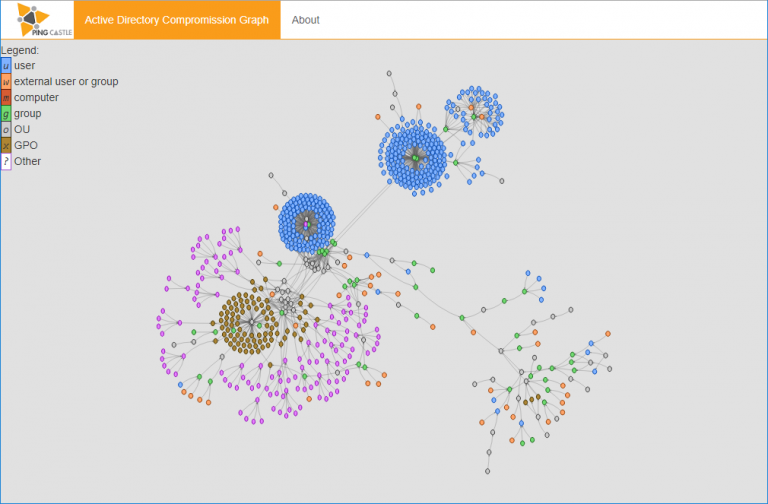Select the brown 'x' GPO legend icon

6,146
